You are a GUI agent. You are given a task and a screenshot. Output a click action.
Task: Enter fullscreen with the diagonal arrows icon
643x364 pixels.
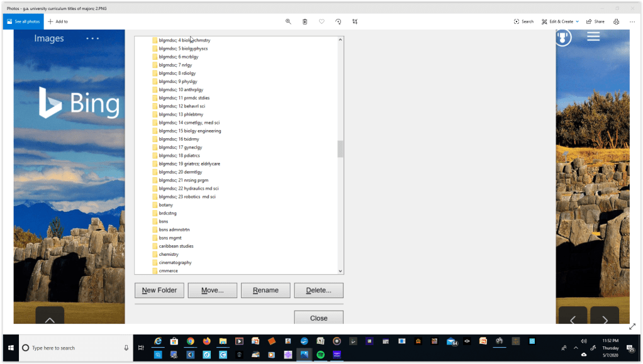click(x=632, y=326)
